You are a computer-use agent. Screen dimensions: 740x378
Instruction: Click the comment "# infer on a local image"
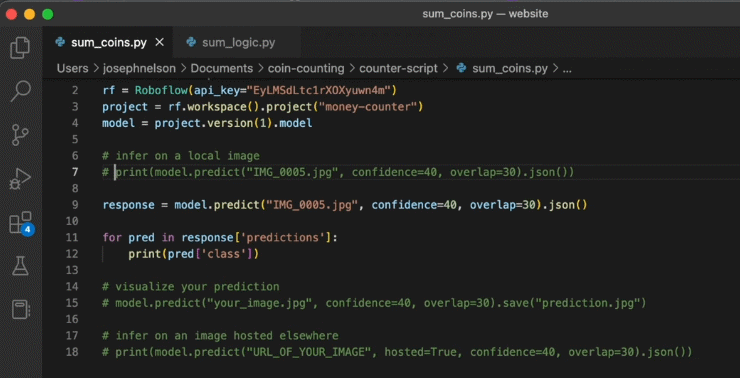(181, 156)
